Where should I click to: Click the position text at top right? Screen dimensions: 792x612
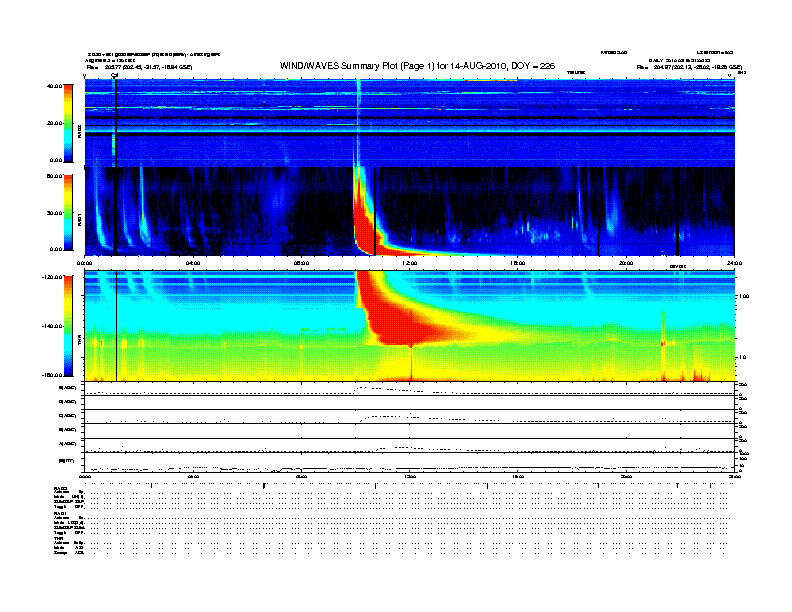689,67
